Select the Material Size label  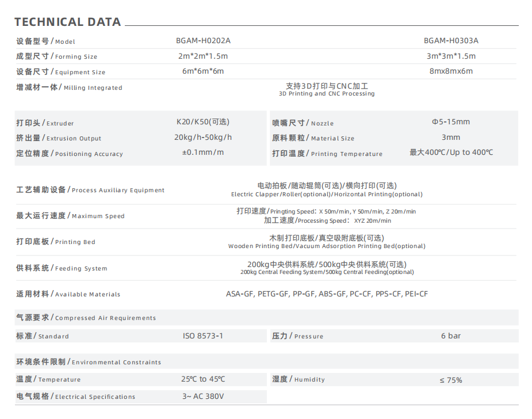click(x=313, y=138)
